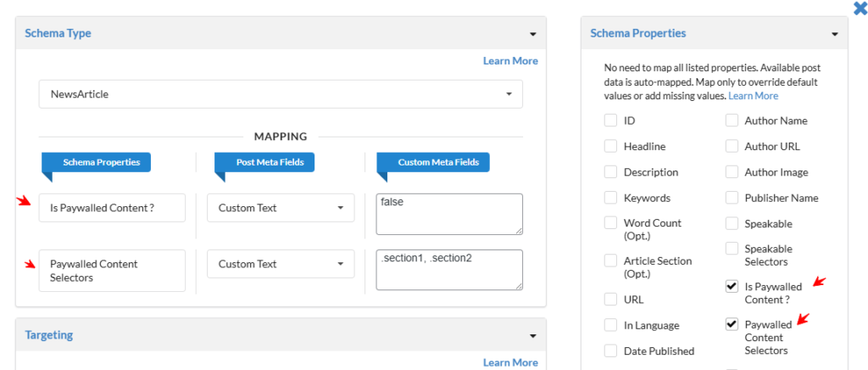The image size is (868, 370).
Task: Uncheck the Is Paywalled Content checkbox
Action: pos(732,287)
